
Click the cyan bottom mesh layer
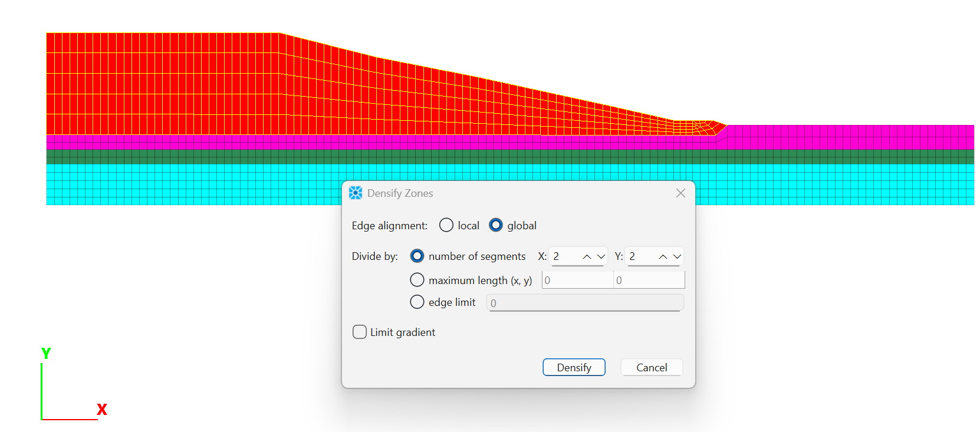pyautogui.click(x=193, y=184)
